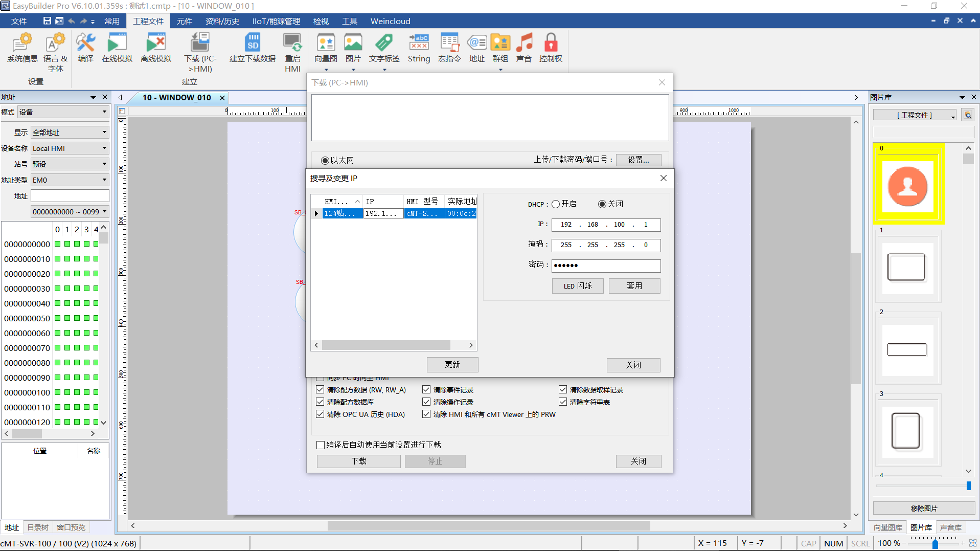
Task: Click the 系统信息 (System Info) icon
Action: pyautogui.click(x=22, y=43)
